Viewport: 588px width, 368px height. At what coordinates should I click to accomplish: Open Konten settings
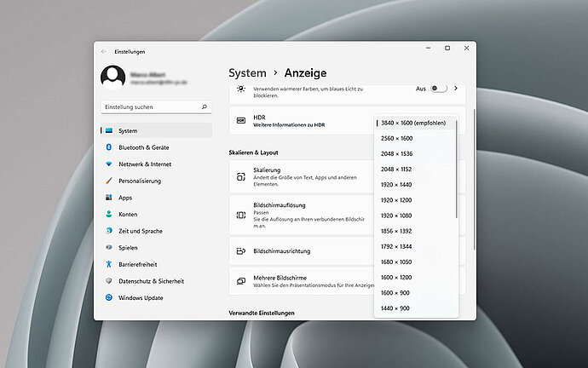coord(156,214)
